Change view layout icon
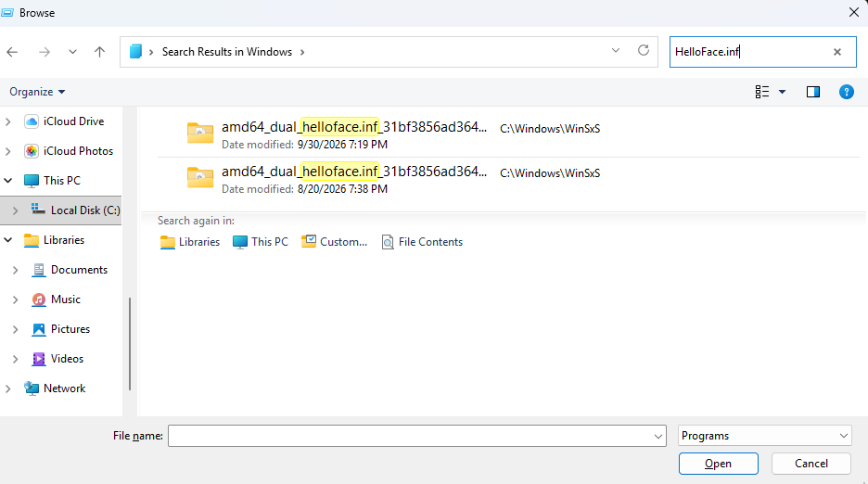This screenshot has width=868, height=484. point(761,92)
